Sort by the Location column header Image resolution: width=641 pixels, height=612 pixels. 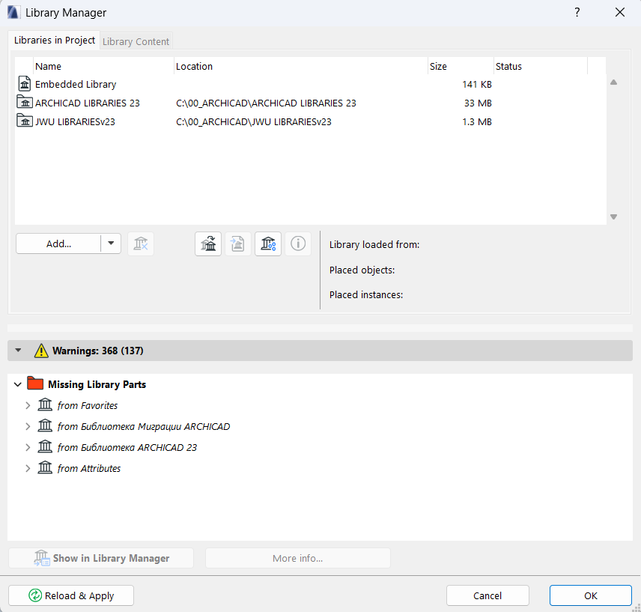(300, 66)
